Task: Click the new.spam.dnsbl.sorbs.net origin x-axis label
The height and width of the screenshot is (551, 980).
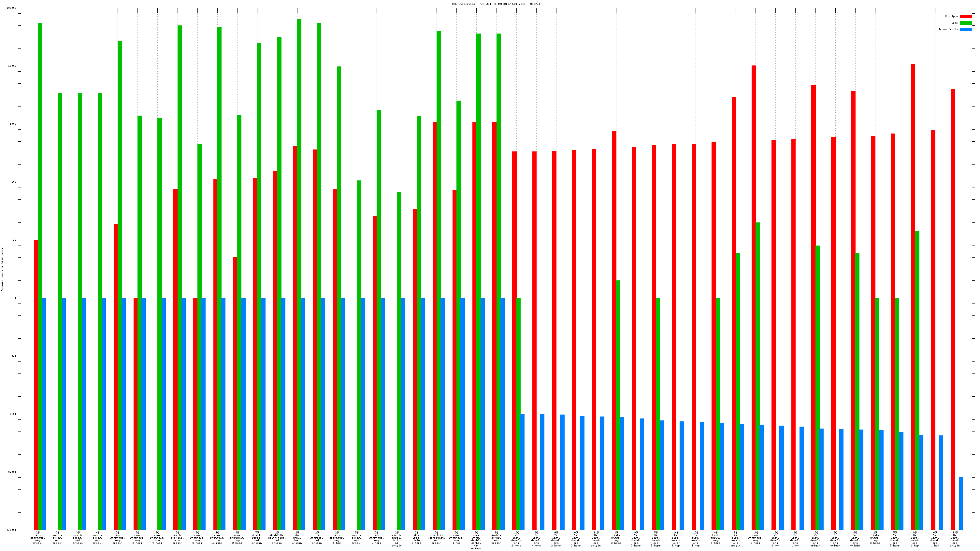Action: (476, 540)
